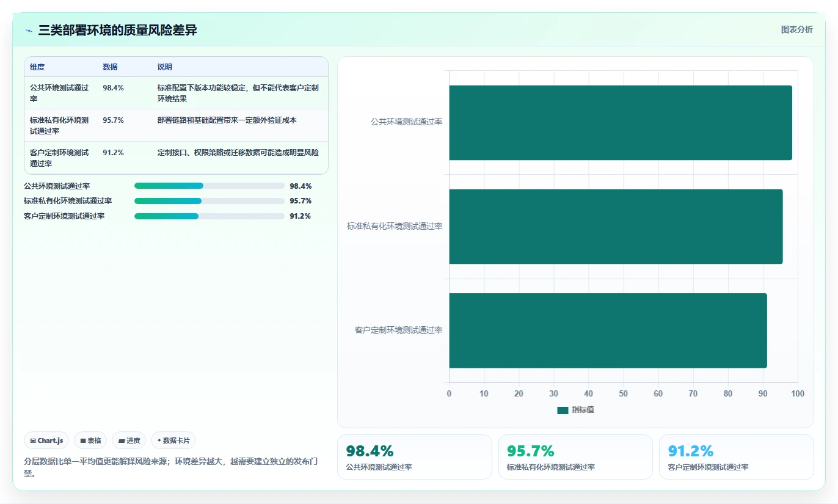Screen dimensions: 838x504
Task: Click the 维度 column header
Action: tap(37, 67)
